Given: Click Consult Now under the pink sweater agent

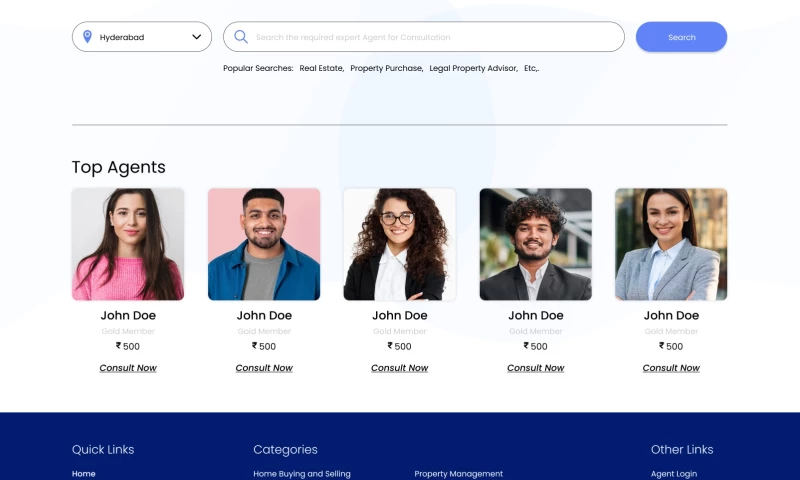Looking at the screenshot, I should click(128, 368).
